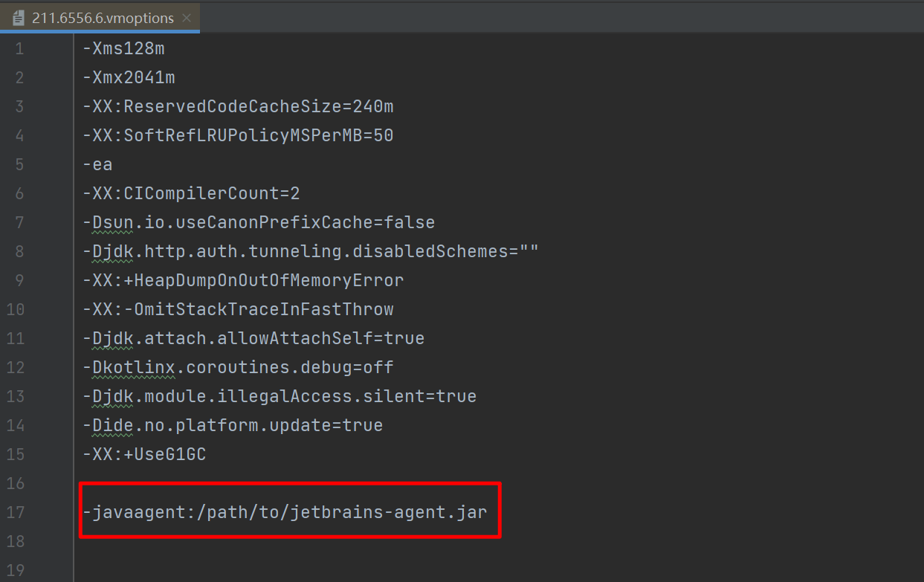
Task: Click the -Dkotlinx.coroutines.debug=off line
Action: tap(238, 367)
